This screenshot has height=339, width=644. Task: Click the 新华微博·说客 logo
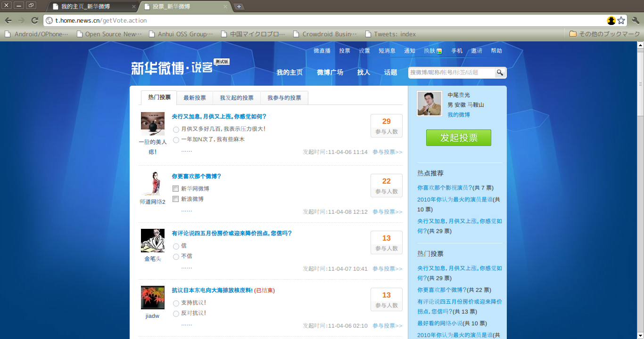[x=172, y=68]
